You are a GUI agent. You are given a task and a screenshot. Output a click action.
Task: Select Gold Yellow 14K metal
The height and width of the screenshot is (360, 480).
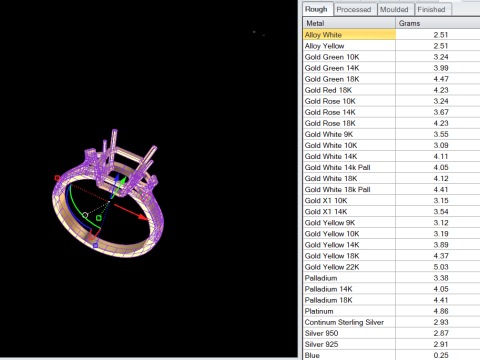coord(391,245)
